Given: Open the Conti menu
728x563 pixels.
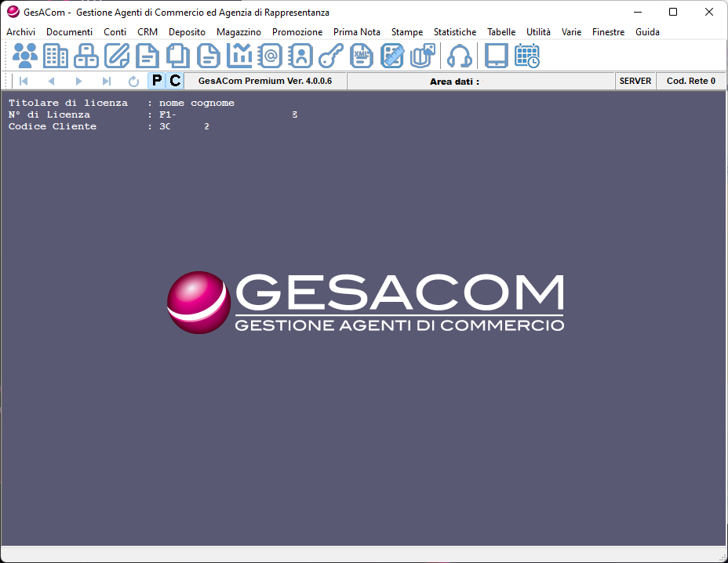Looking at the screenshot, I should click(x=115, y=32).
